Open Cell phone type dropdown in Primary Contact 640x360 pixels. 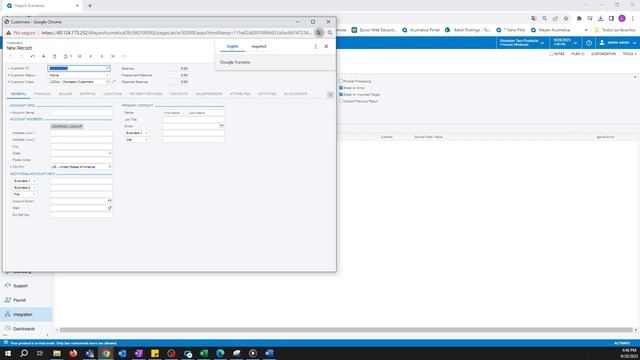click(137, 140)
